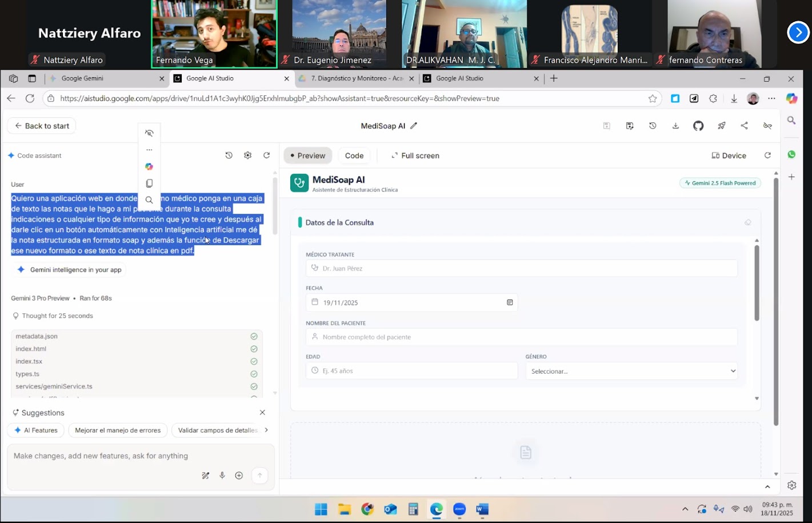Toggle the crossed-out icon at header's right end

click(767, 126)
